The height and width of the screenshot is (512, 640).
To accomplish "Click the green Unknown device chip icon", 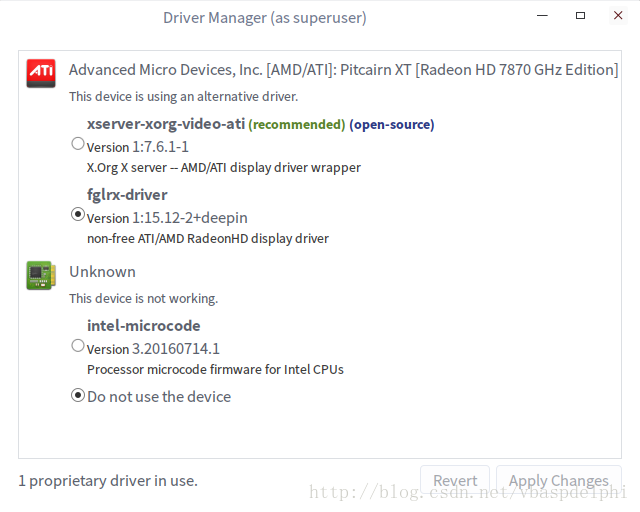I will point(41,275).
